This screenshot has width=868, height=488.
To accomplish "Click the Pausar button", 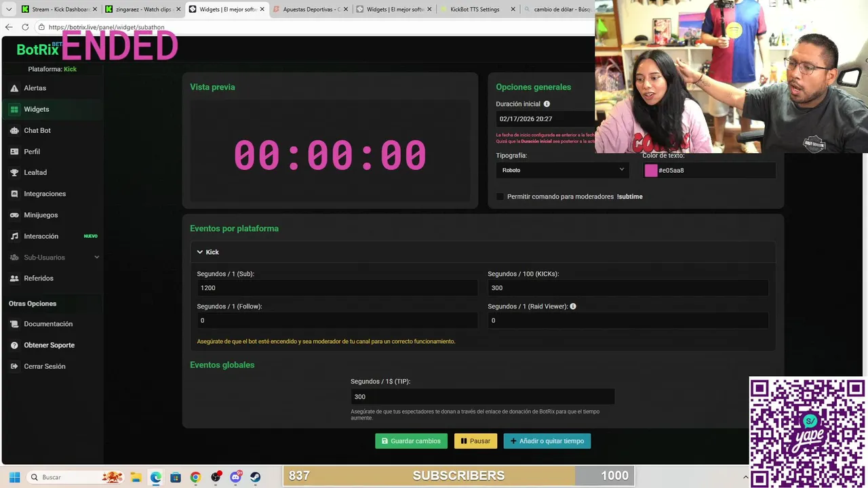I will tap(475, 441).
